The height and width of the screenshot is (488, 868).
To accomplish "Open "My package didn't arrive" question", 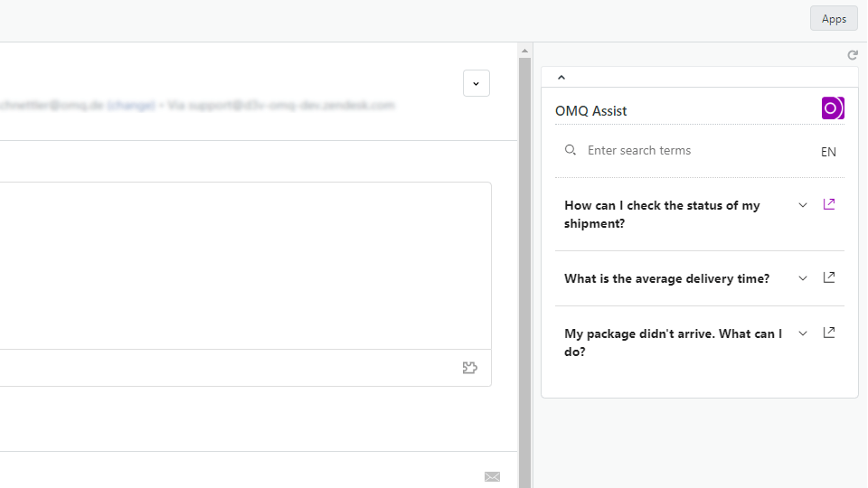I will point(673,343).
